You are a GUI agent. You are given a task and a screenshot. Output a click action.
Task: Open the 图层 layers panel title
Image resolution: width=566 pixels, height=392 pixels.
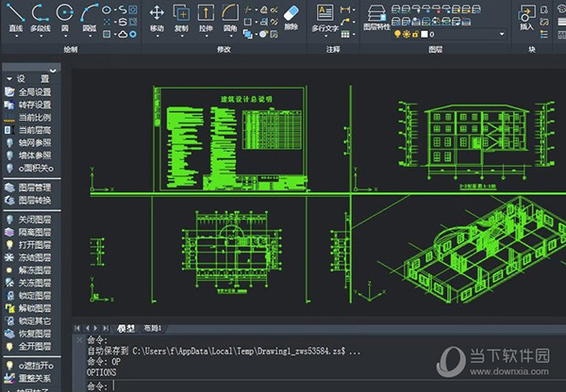coord(435,49)
